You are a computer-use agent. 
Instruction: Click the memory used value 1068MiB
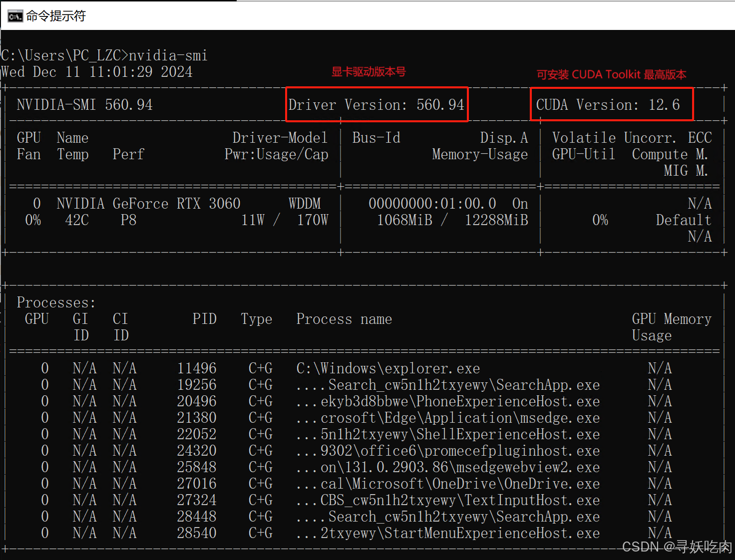click(x=404, y=220)
